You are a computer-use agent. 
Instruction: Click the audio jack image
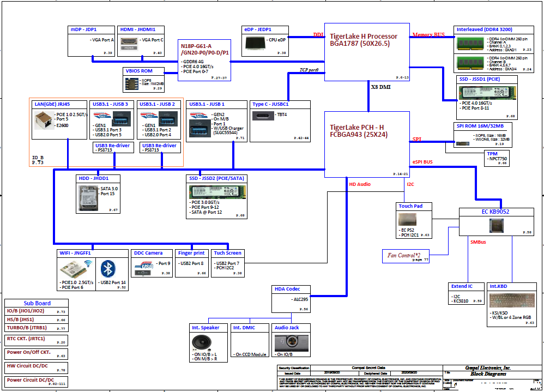point(292,342)
